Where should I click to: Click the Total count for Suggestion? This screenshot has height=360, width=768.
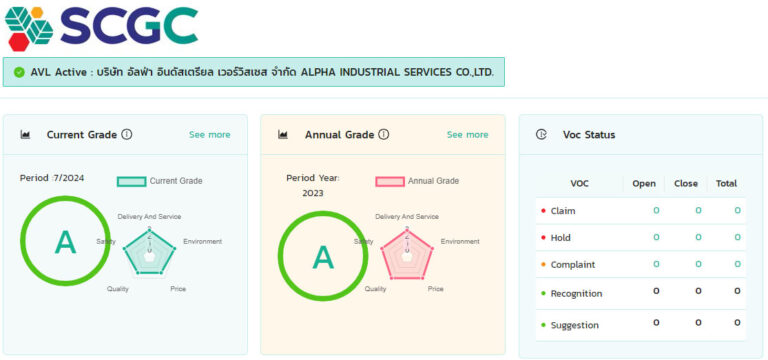tap(737, 322)
